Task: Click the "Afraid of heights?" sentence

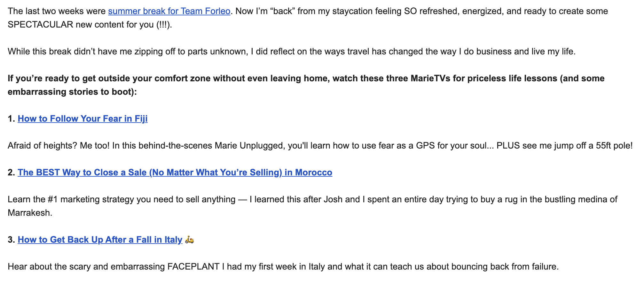Action: pyautogui.click(x=42, y=146)
